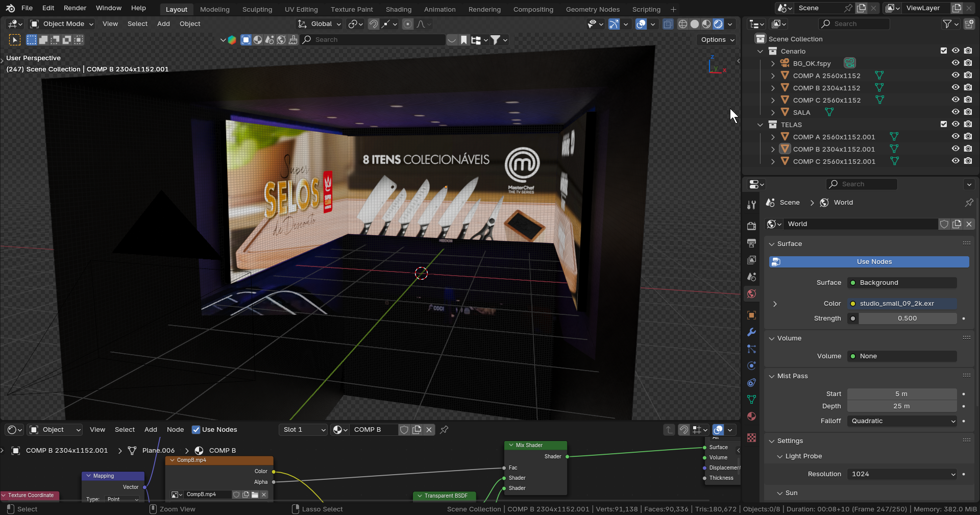This screenshot has width=980, height=515.
Task: Expand COMP A 2560x1152.001 in outliner
Action: pos(772,137)
